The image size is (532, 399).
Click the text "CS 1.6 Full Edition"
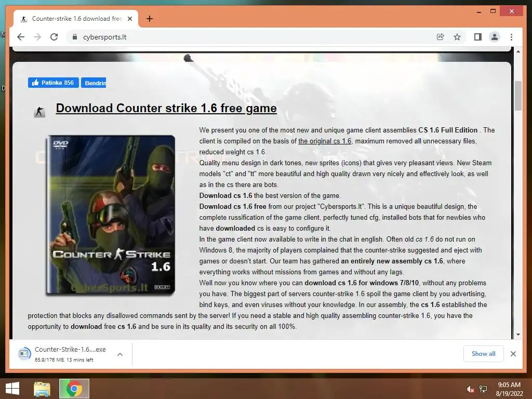[x=448, y=130]
